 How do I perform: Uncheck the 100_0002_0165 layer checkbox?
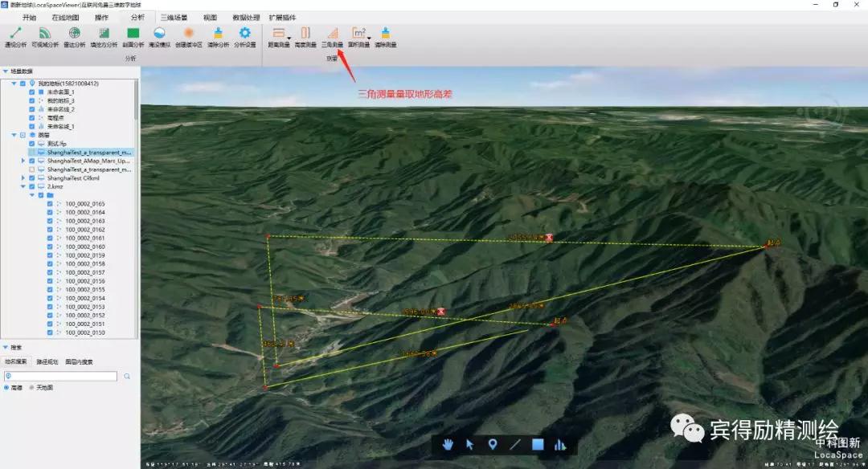tap(50, 204)
